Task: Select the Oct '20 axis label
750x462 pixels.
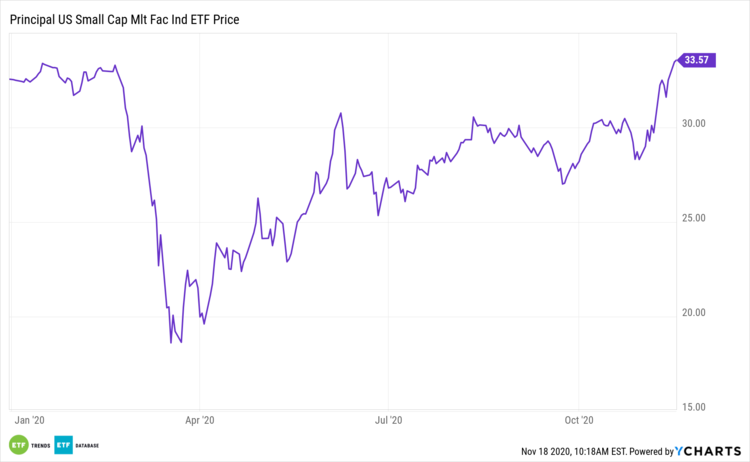Action: pos(580,420)
